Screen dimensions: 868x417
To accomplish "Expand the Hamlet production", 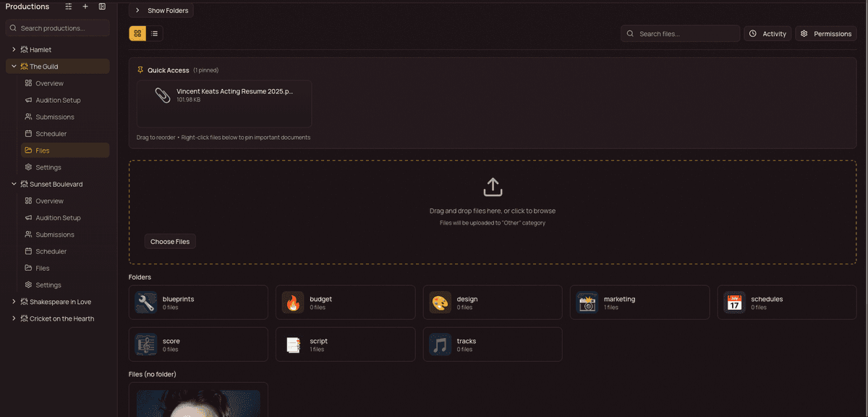I will [12, 49].
